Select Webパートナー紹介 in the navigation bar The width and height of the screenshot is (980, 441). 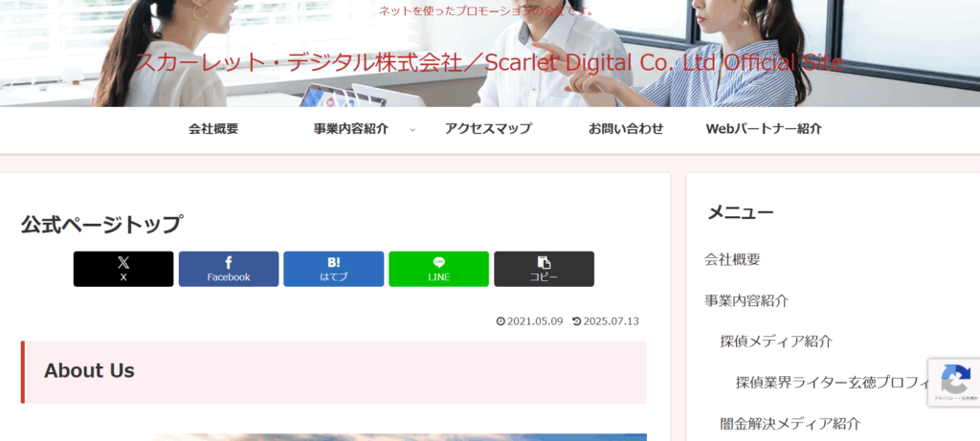[x=764, y=129]
